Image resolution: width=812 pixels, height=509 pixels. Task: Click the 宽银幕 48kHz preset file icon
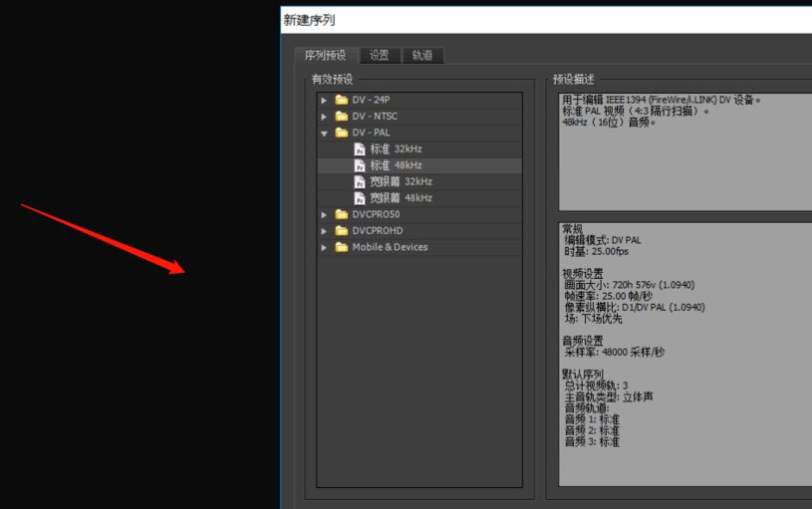(x=360, y=198)
